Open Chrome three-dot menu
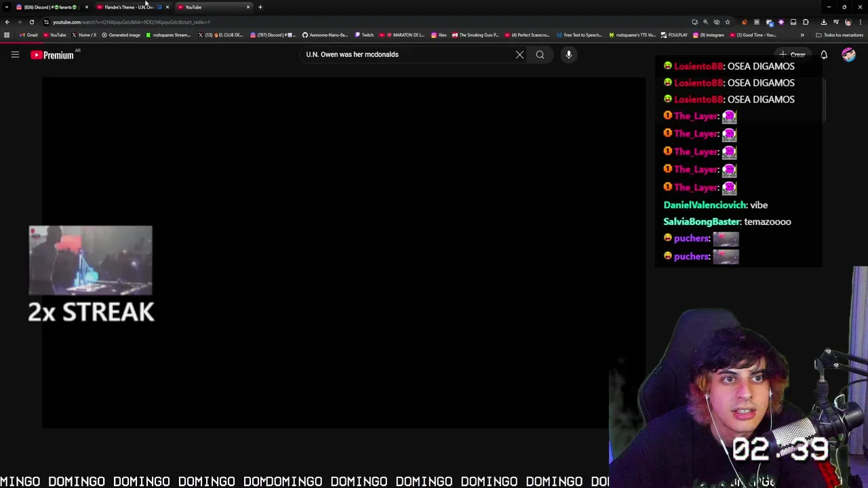868x488 pixels. (x=861, y=22)
